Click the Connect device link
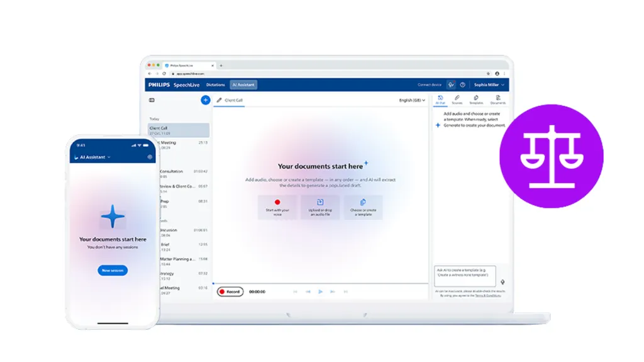644x362 pixels. pyautogui.click(x=429, y=85)
